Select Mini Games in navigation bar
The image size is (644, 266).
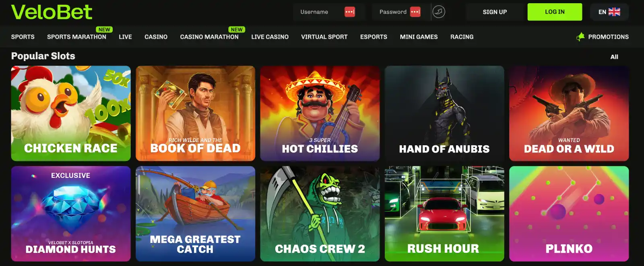[x=419, y=37]
